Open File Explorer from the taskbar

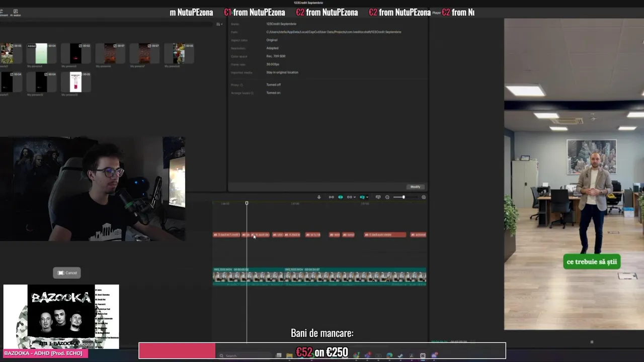[x=289, y=356]
